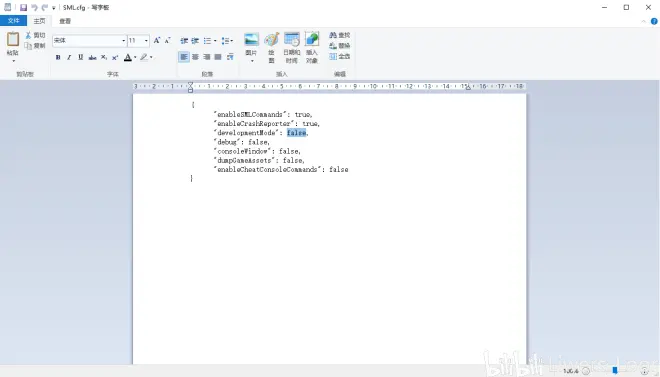This screenshot has width=660, height=377.
Task: Click the Cut scissors icon
Action: 28,35
